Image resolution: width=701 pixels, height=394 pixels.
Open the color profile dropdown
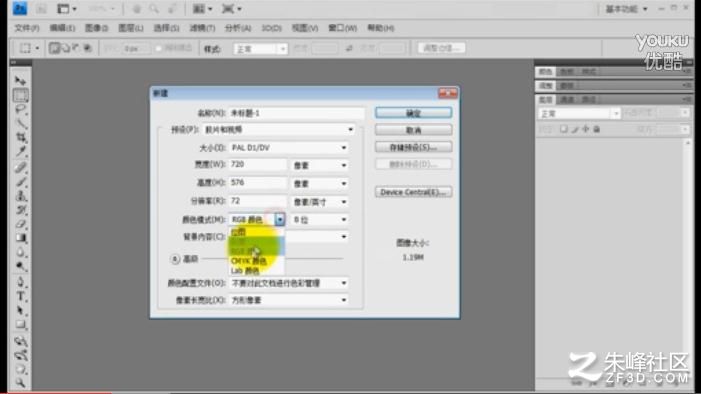tap(289, 283)
